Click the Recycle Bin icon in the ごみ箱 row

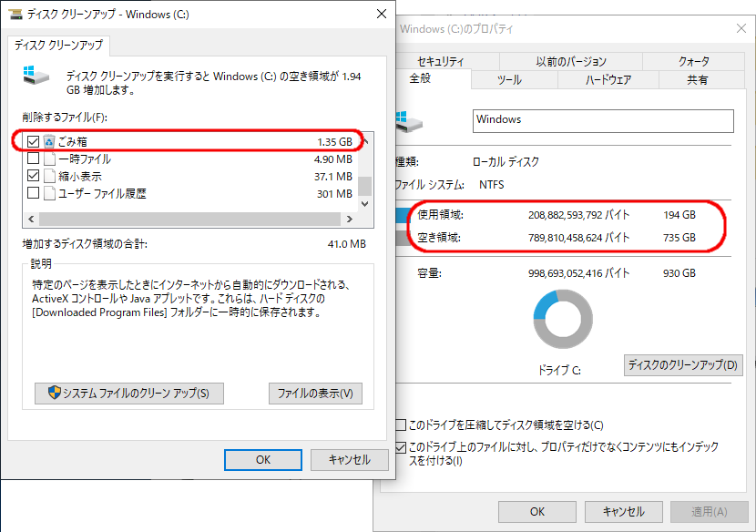coord(48,142)
